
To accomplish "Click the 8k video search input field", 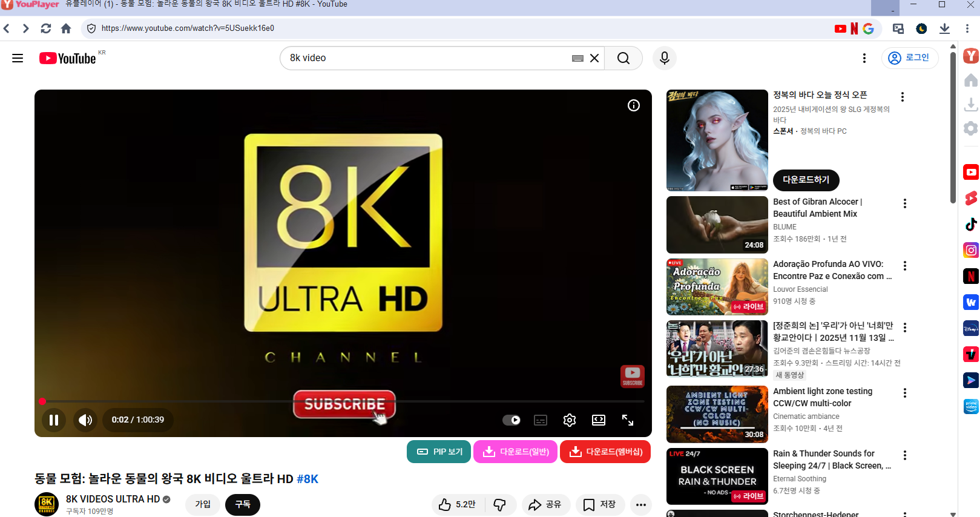I will 427,58.
